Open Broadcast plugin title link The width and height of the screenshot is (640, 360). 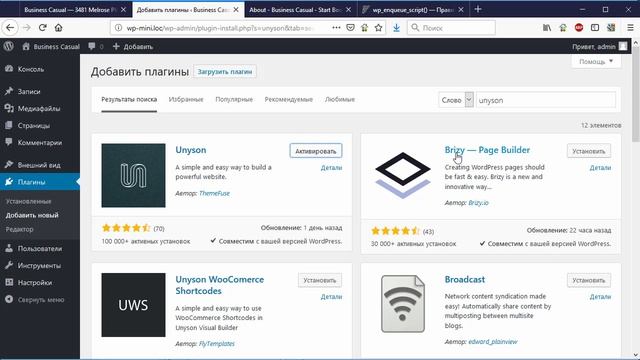tap(465, 280)
